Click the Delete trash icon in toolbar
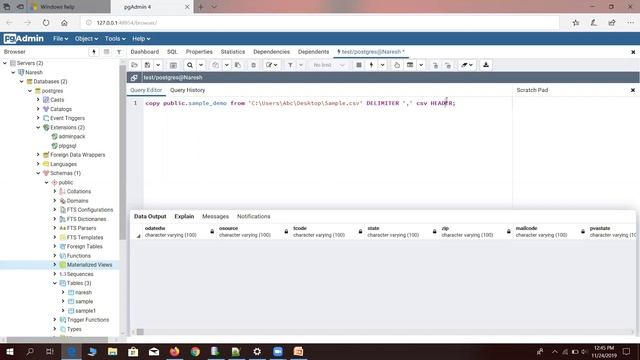The height and width of the screenshot is (360, 640). 253,65
